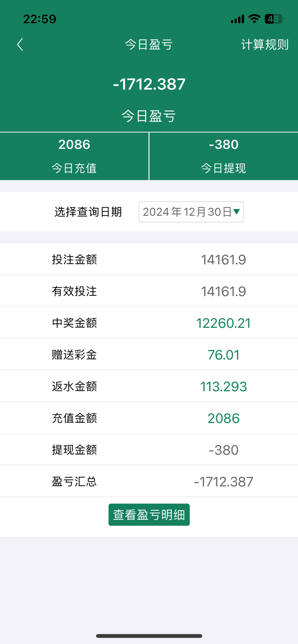298x644 pixels.
Task: Click the battery status icon
Action: (274, 19)
